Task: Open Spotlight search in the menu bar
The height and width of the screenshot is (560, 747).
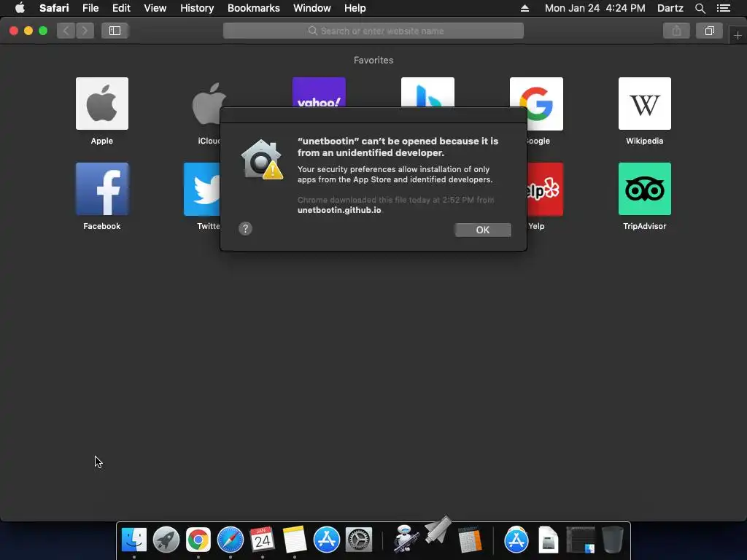Action: 700,8
